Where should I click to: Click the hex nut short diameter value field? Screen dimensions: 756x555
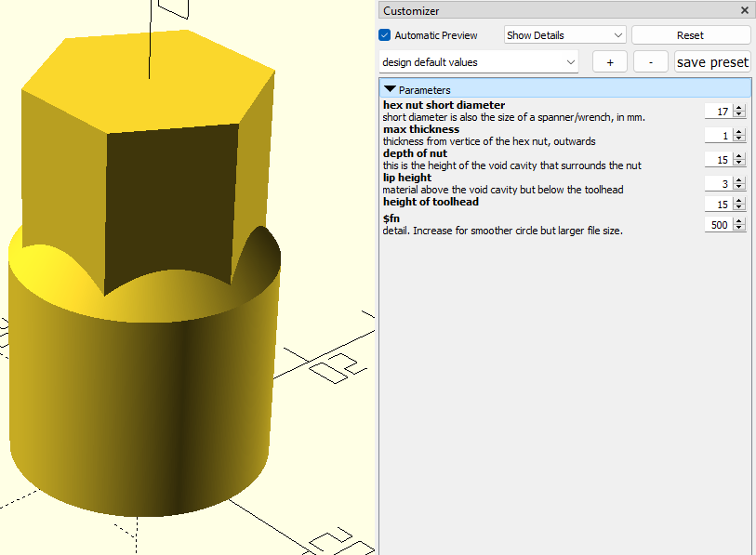(x=718, y=112)
